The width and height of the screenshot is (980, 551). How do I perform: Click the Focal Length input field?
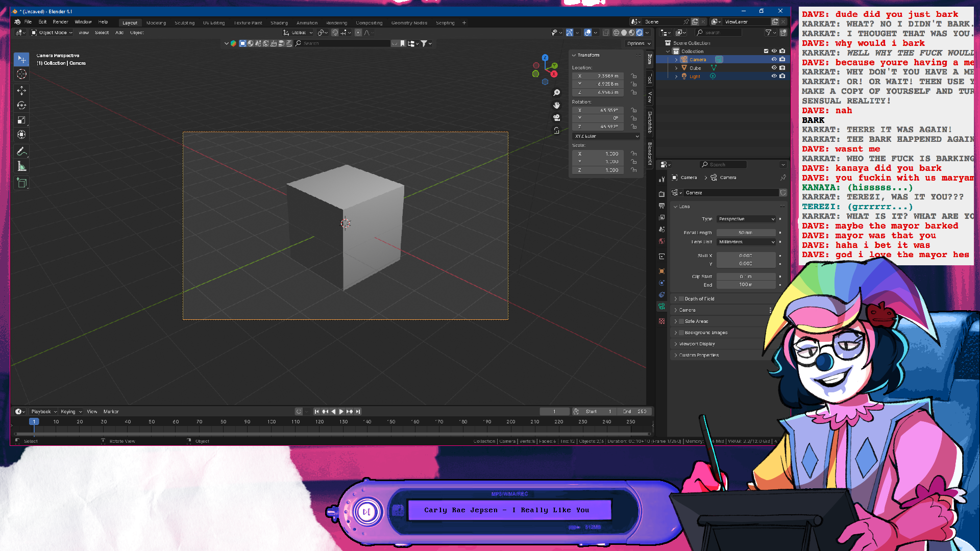pos(746,233)
